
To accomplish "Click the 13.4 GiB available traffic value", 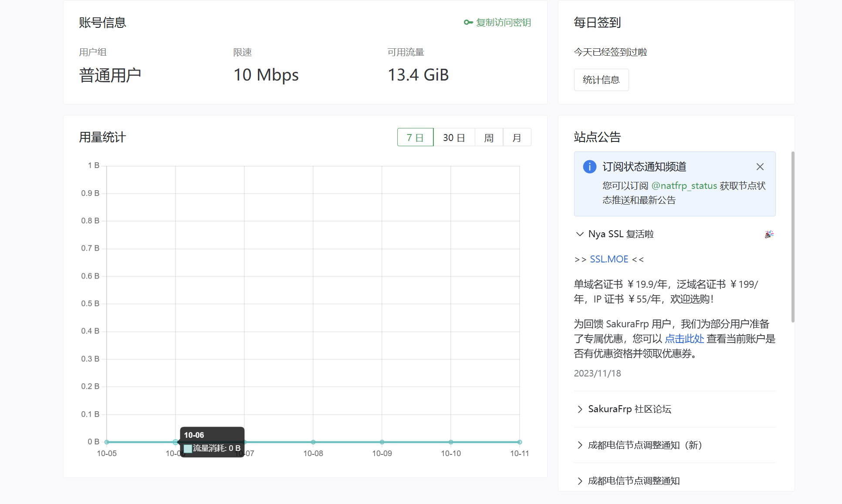I will (418, 75).
